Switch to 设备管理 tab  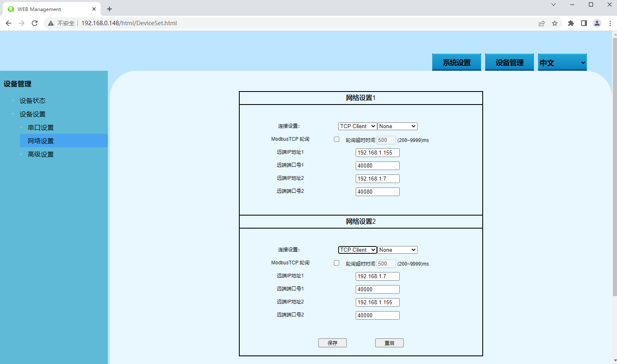pyautogui.click(x=509, y=63)
